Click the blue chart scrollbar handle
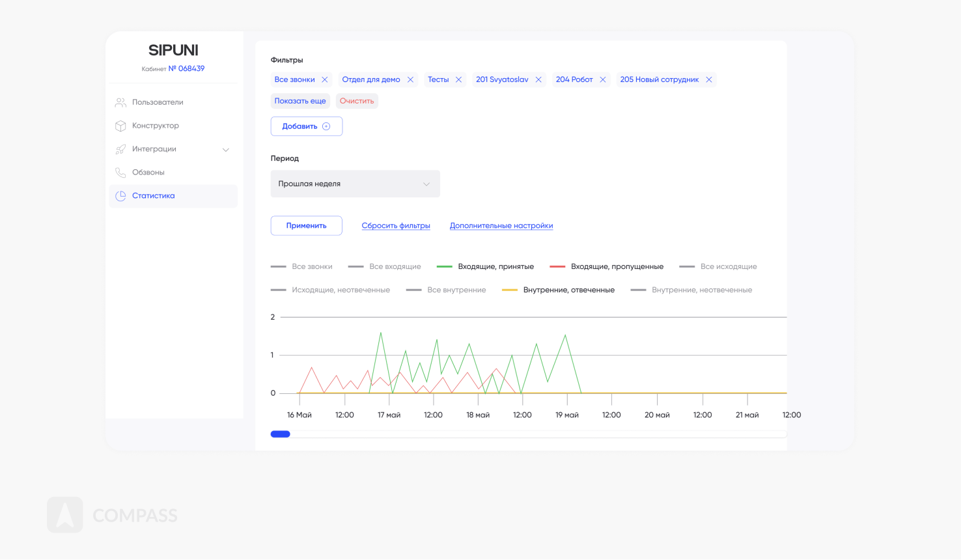 click(x=281, y=434)
